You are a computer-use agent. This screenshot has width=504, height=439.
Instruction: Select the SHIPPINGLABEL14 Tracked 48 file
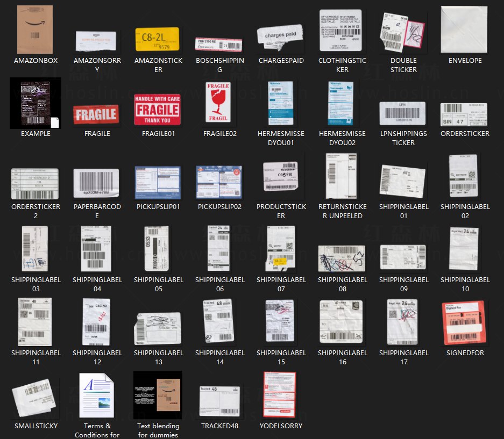[x=218, y=321]
